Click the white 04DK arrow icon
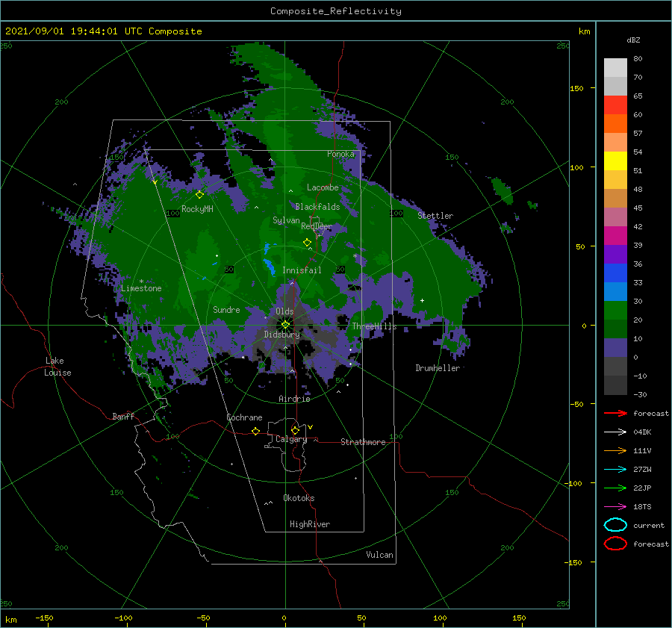Viewport: 672px width, 628px height. tap(615, 432)
